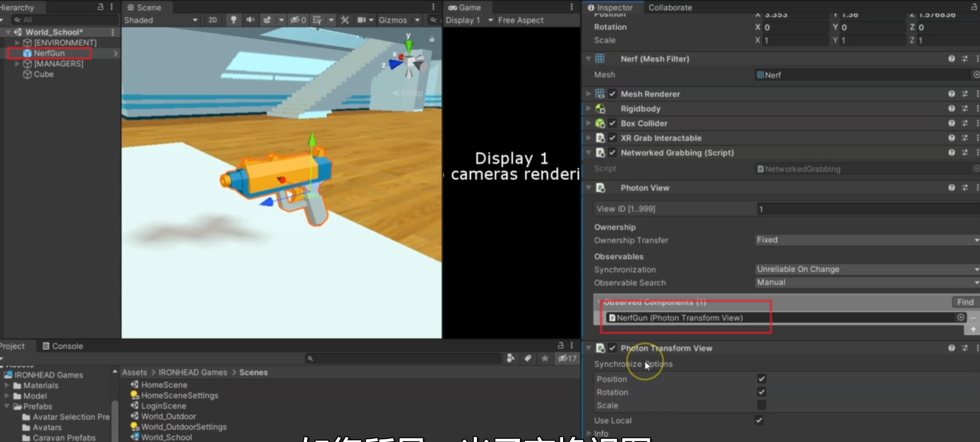Switch to the Collaborate tab
980x442 pixels.
670,7
